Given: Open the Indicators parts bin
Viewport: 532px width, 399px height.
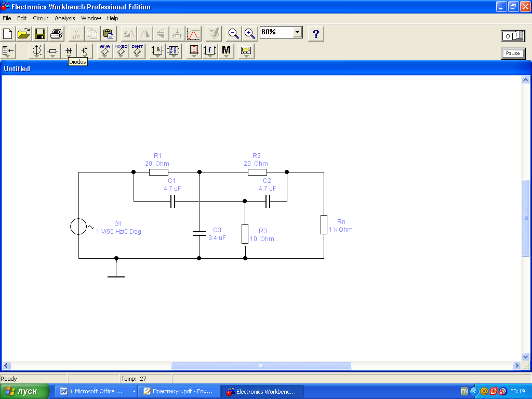Looking at the screenshot, I should (x=194, y=51).
